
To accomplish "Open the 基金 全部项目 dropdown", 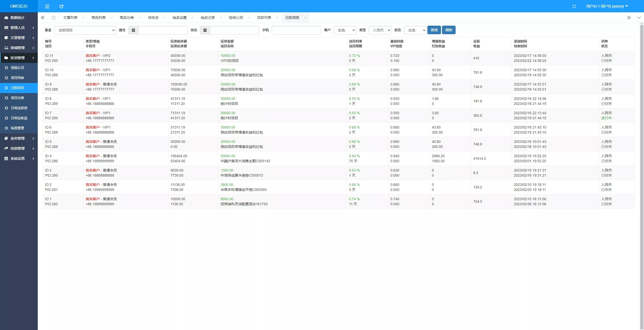I will coord(85,30).
